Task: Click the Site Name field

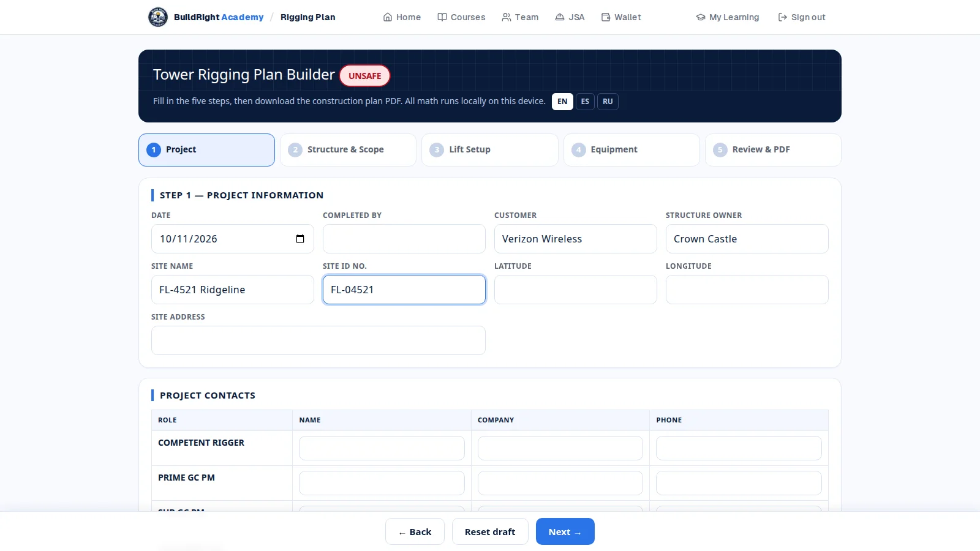Action: [x=233, y=290]
